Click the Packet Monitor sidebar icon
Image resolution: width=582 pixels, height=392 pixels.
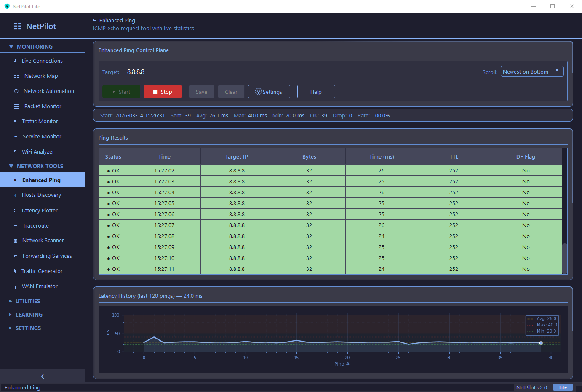pyautogui.click(x=16, y=106)
